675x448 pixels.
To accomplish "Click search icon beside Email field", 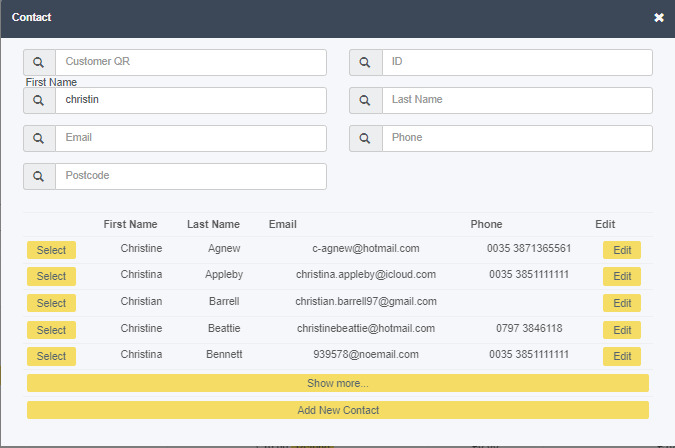I will (x=39, y=139).
